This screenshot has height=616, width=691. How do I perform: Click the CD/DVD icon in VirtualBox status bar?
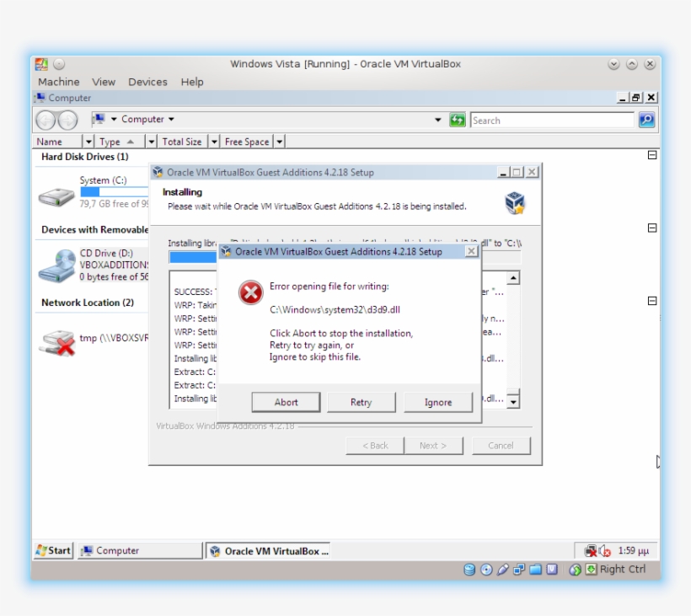(486, 570)
